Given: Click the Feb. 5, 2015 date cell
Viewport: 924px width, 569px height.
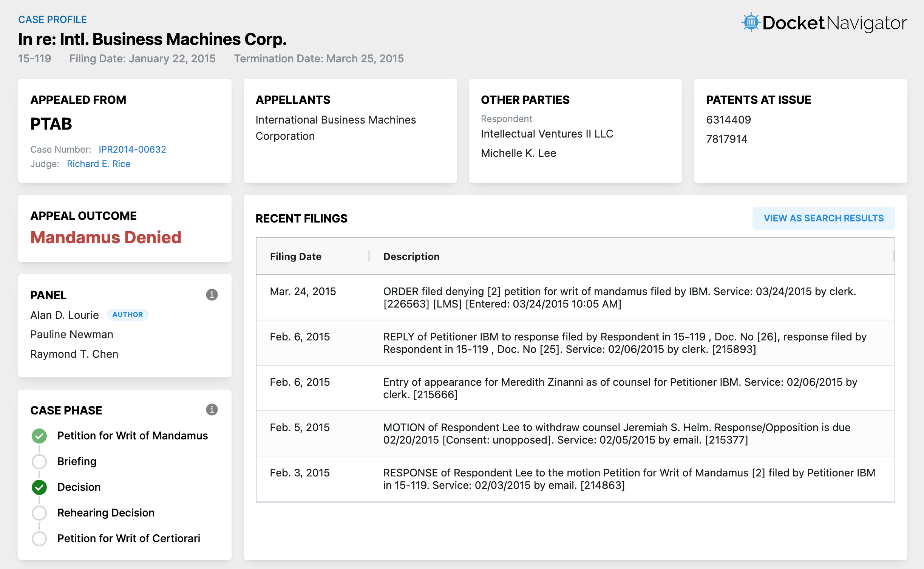Looking at the screenshot, I should point(300,427).
